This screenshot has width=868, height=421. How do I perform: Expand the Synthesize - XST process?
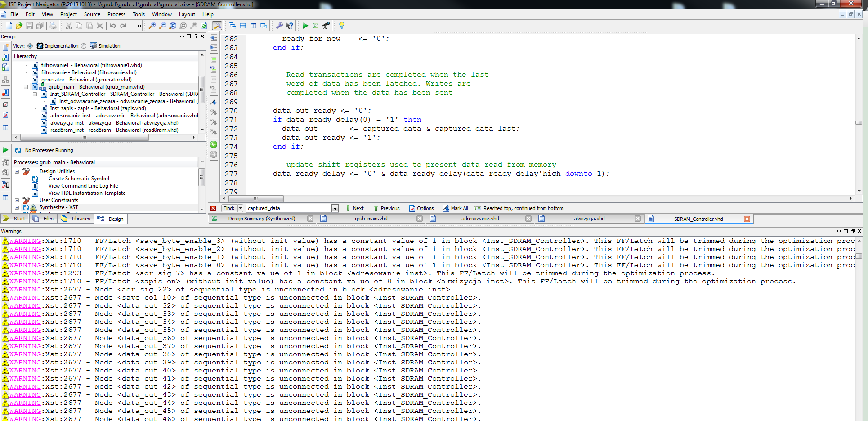pyautogui.click(x=17, y=207)
